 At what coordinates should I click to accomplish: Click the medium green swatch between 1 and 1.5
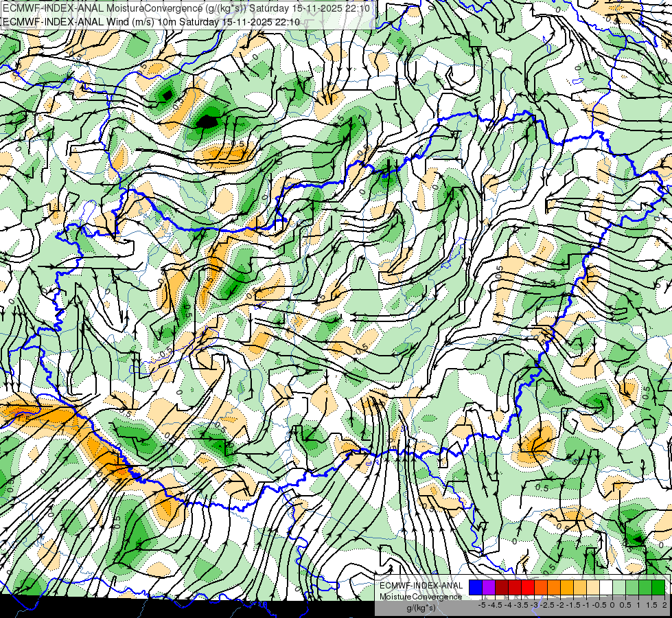pos(645,587)
